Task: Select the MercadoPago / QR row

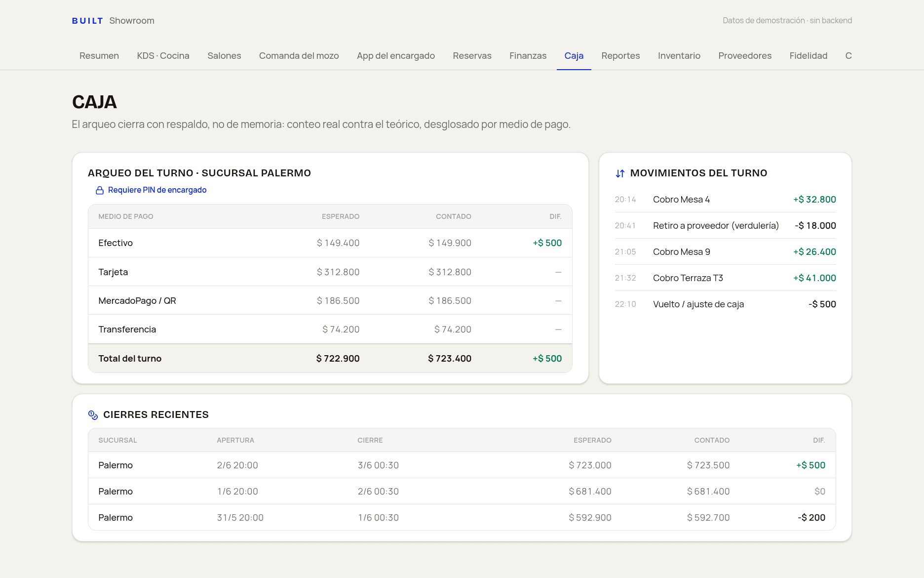Action: point(330,301)
